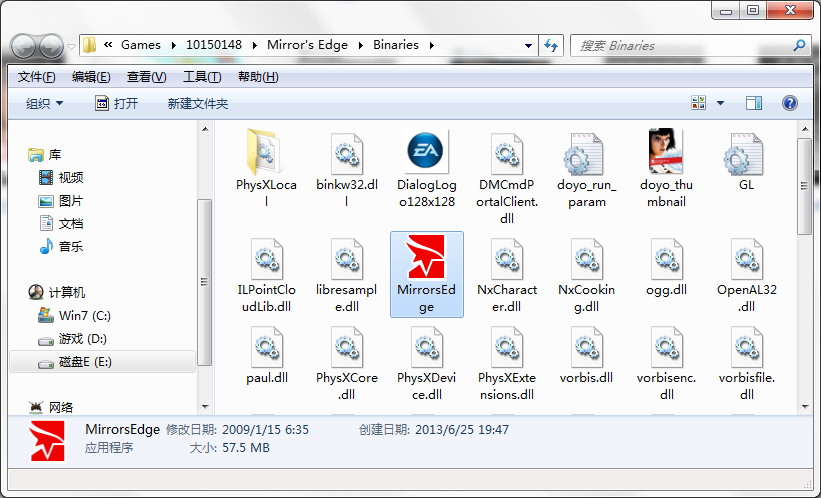This screenshot has width=821, height=498.
Task: Click the file list scrollbar thumb
Action: point(804,186)
